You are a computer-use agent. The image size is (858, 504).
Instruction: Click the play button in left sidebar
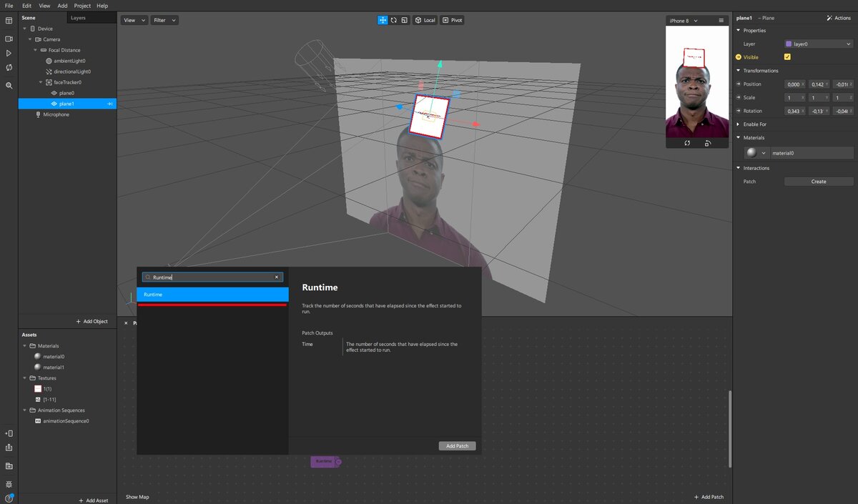coord(9,54)
